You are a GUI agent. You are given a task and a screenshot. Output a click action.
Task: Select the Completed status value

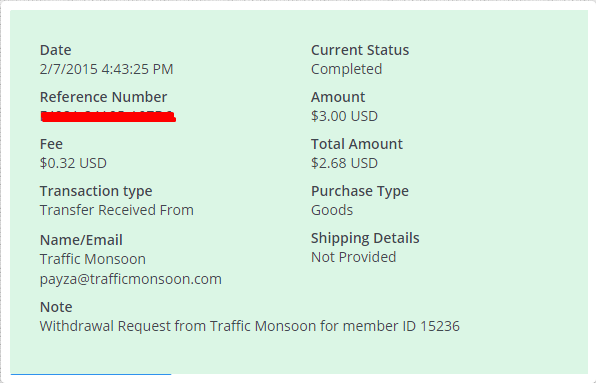347,70
